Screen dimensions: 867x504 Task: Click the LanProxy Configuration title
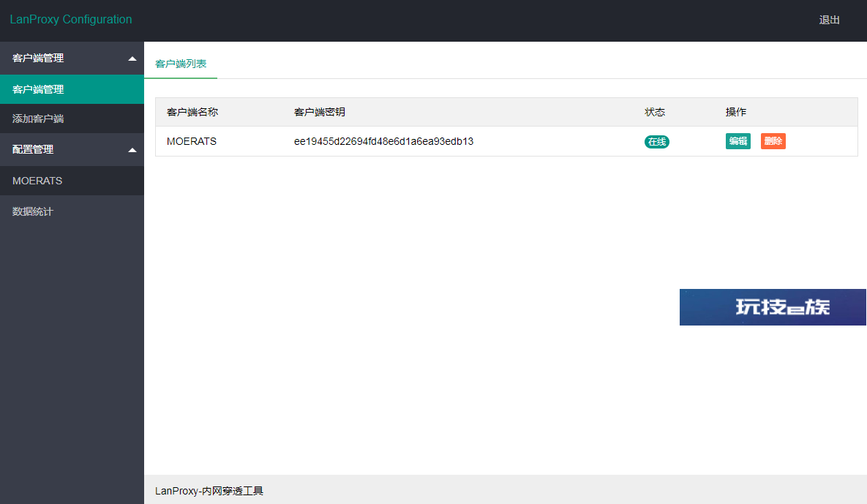tap(71, 19)
